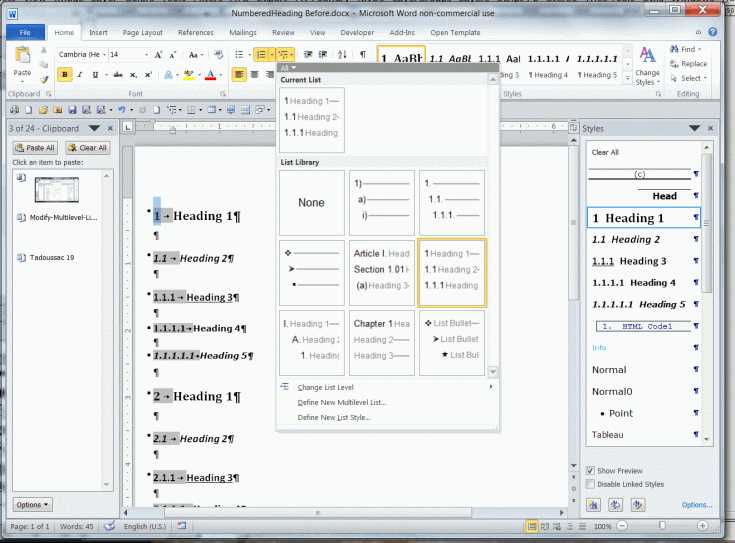
Task: Close the Styles pane
Action: point(710,128)
